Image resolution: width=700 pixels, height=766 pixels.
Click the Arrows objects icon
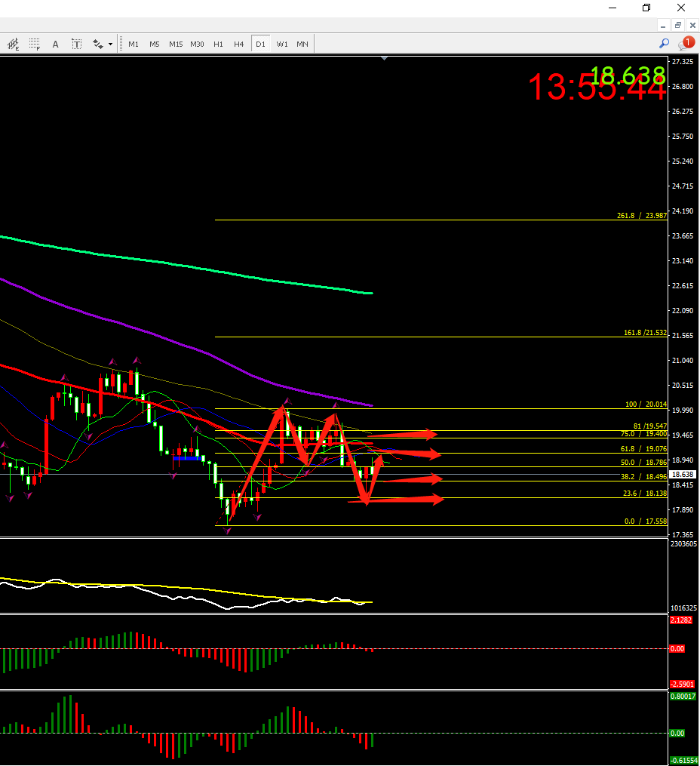coord(97,44)
